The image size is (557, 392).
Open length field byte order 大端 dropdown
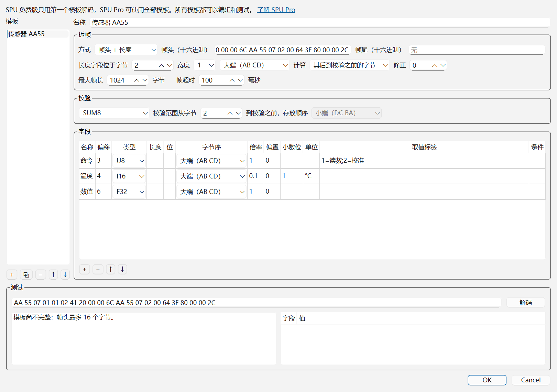(255, 65)
